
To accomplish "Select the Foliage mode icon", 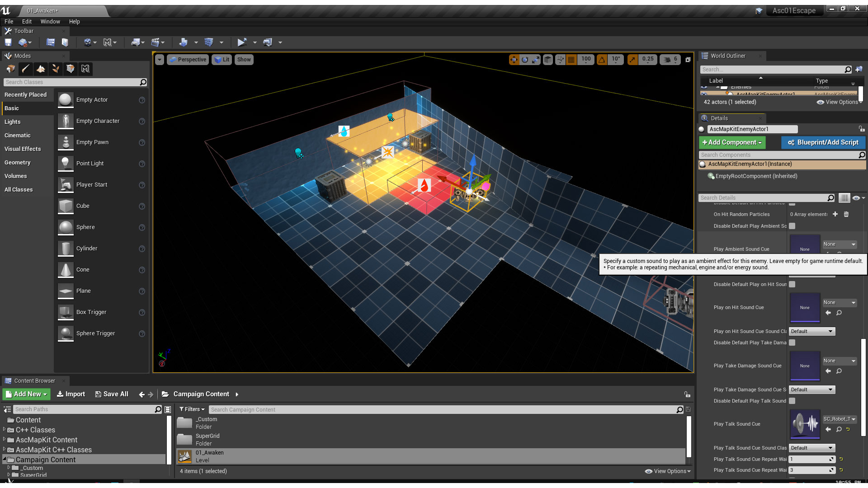I will [x=56, y=69].
